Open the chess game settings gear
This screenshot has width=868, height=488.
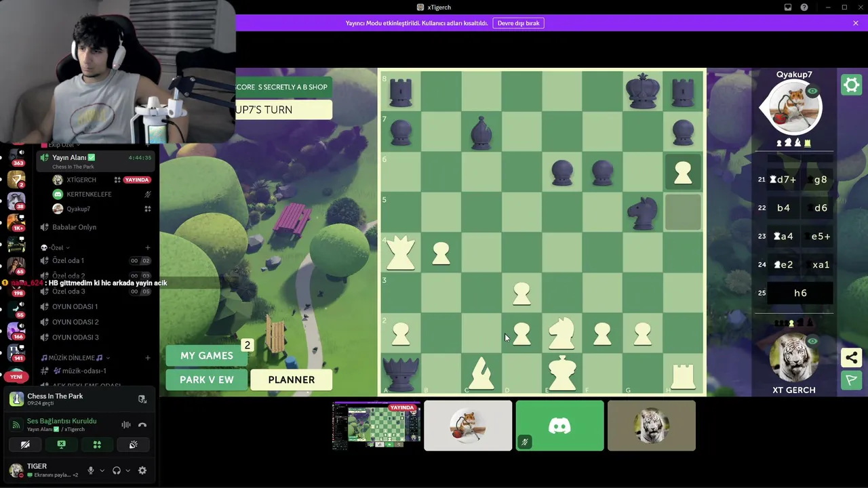coord(851,85)
